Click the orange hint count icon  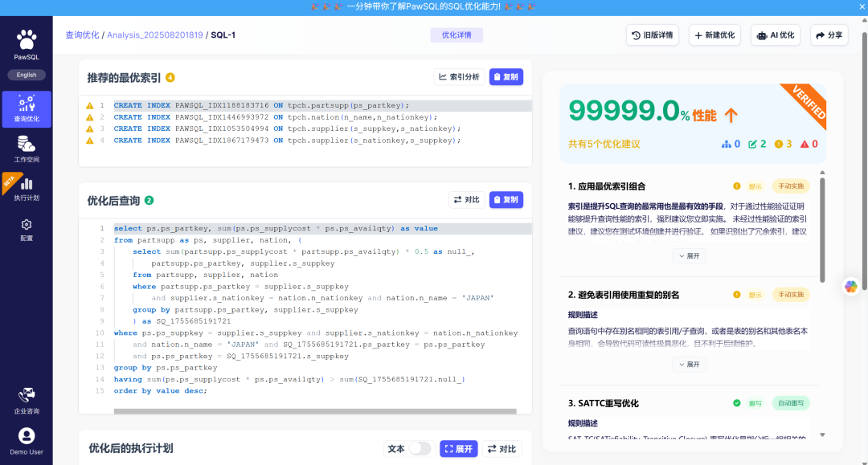point(778,145)
